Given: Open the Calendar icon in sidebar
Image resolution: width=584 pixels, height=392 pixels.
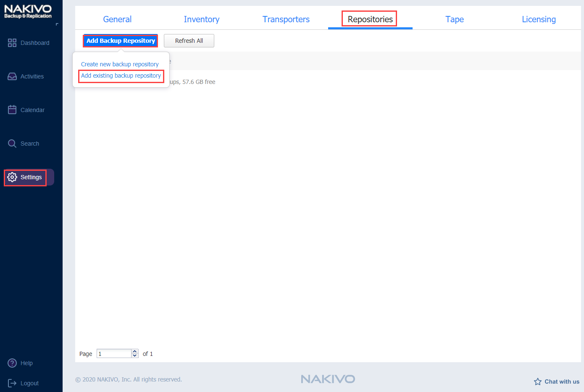Looking at the screenshot, I should pos(12,110).
